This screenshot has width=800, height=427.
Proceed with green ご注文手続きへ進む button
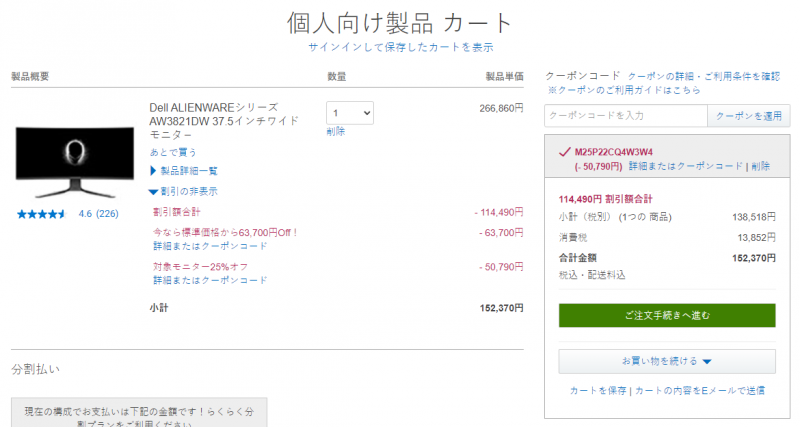(667, 315)
